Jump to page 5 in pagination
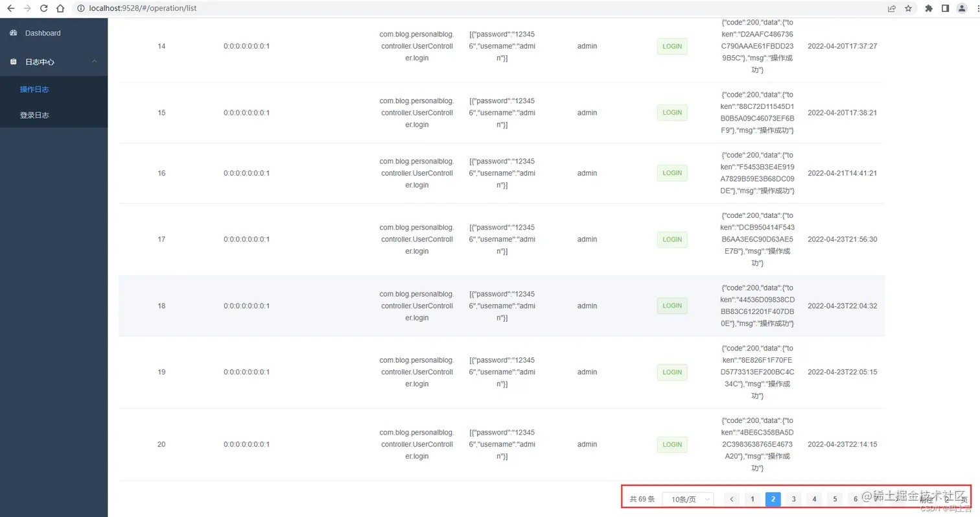 click(835, 499)
